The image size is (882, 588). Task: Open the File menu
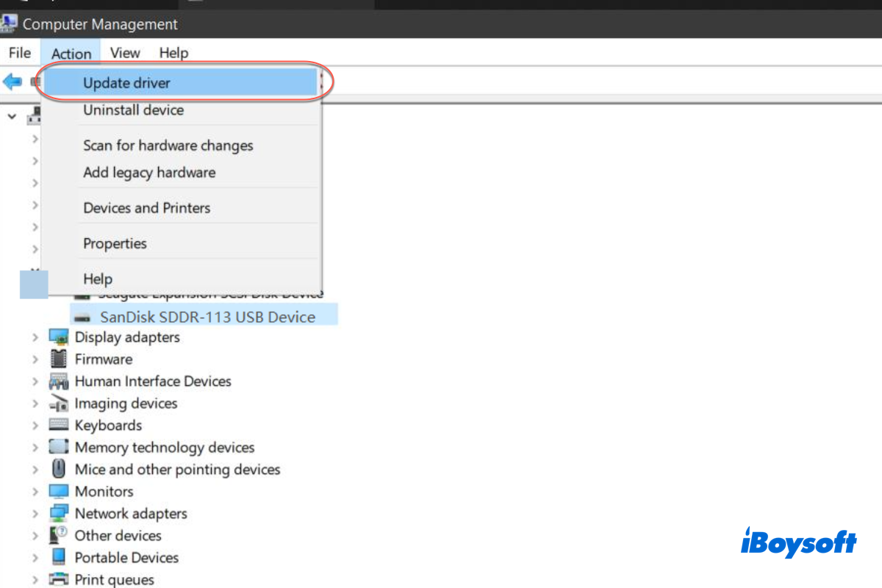click(19, 52)
